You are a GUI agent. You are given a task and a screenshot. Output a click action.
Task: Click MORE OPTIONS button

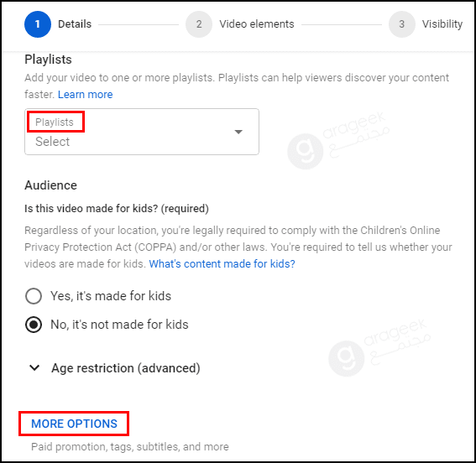(x=74, y=424)
